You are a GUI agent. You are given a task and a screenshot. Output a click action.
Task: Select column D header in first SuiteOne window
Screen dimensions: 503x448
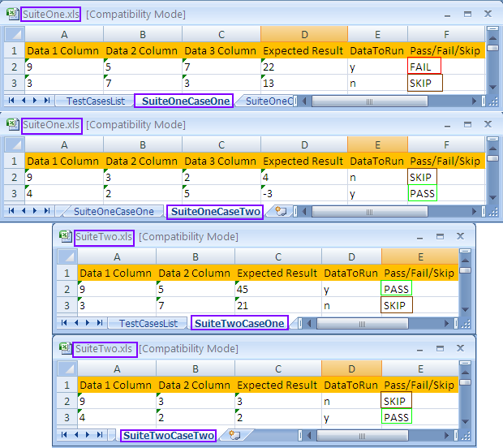coord(304,34)
